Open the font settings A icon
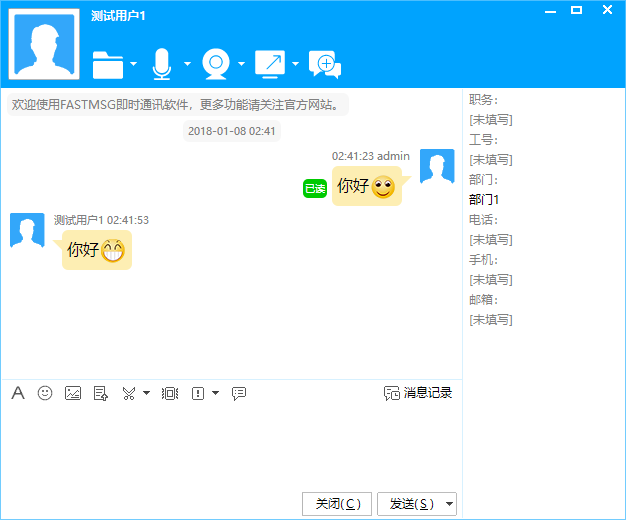The image size is (626, 520). (18, 393)
